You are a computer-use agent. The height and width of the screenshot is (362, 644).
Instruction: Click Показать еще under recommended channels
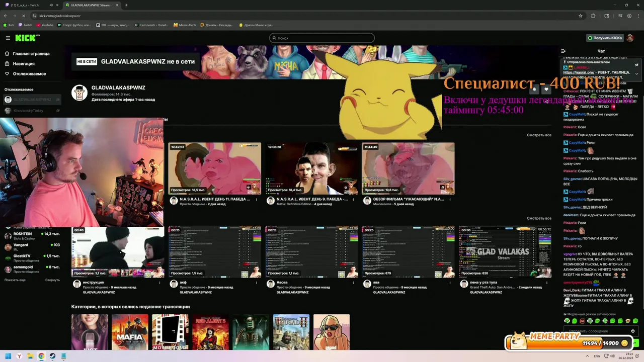(x=15, y=280)
